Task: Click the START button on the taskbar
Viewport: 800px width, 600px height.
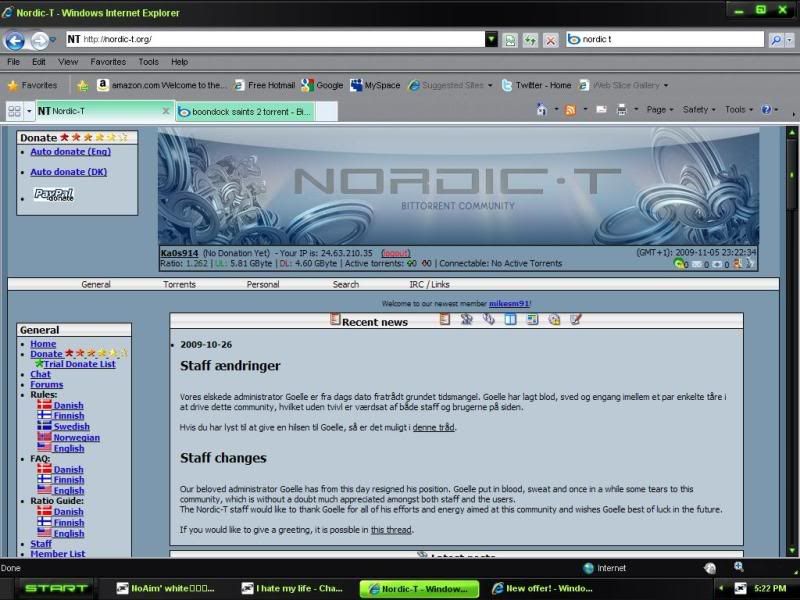Action: (56, 588)
